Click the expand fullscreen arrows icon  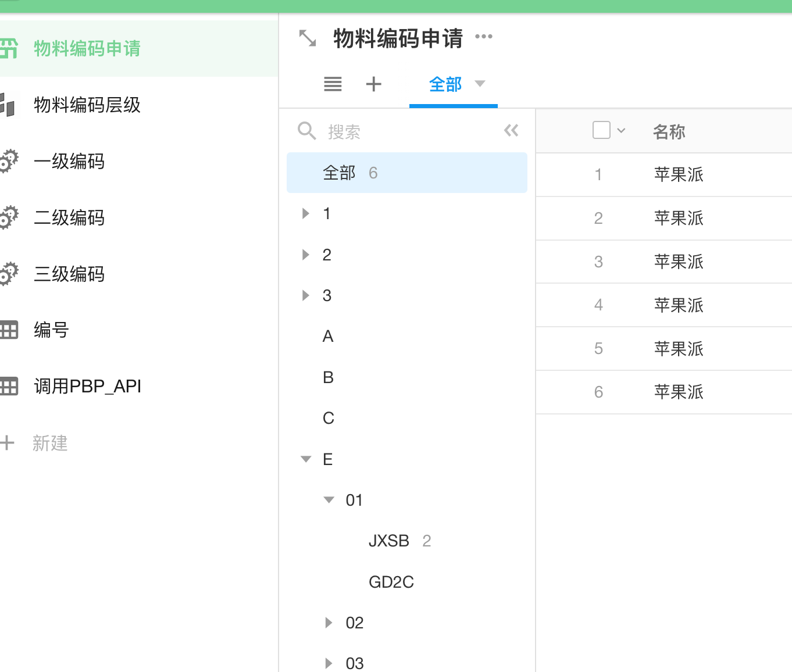308,38
